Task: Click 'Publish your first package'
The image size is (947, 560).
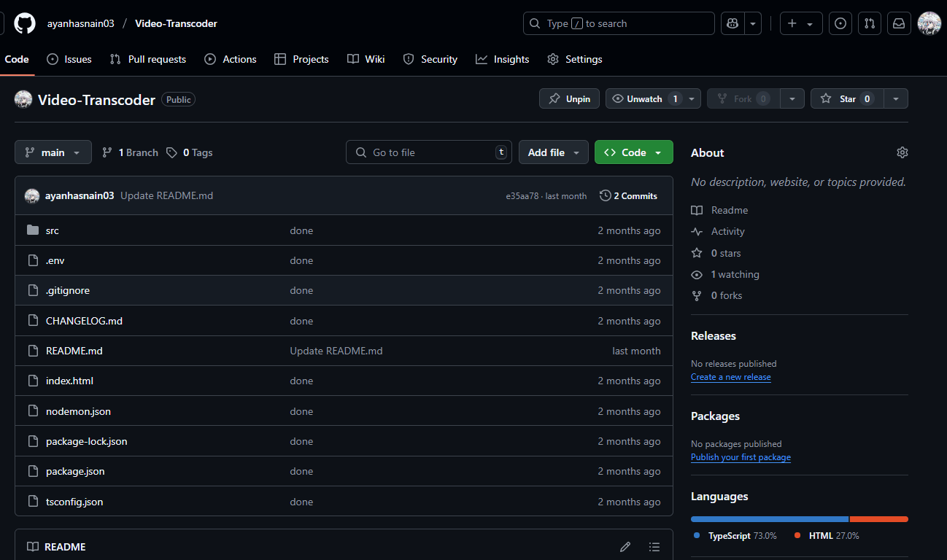Action: (741, 457)
